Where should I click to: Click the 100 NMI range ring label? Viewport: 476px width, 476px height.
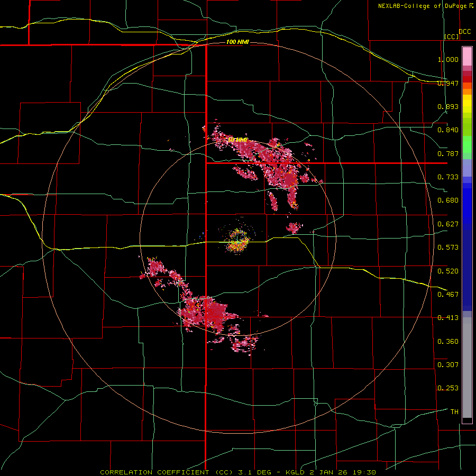(237, 42)
